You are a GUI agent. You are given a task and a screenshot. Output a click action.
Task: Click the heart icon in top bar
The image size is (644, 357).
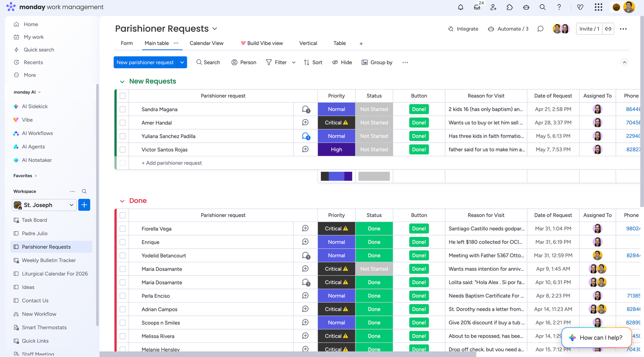point(580,7)
